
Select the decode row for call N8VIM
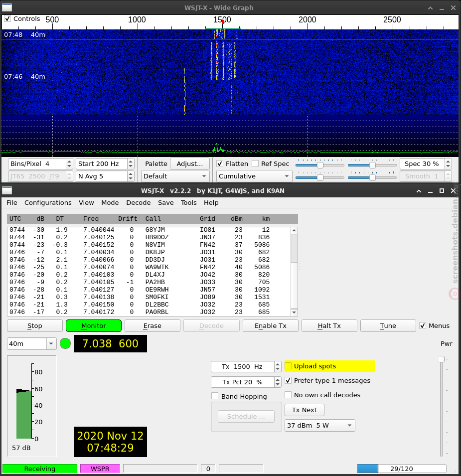pyautogui.click(x=149, y=245)
